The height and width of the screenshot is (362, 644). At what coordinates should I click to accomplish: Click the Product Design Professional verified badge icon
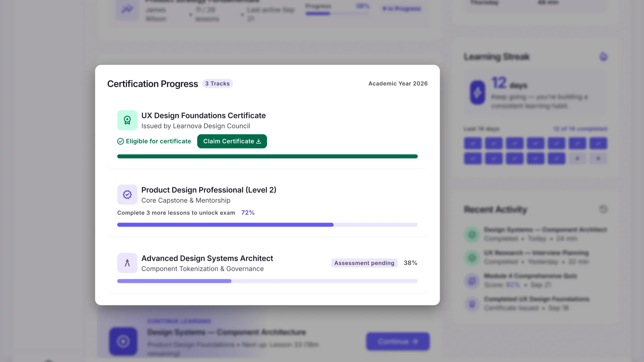(x=127, y=194)
